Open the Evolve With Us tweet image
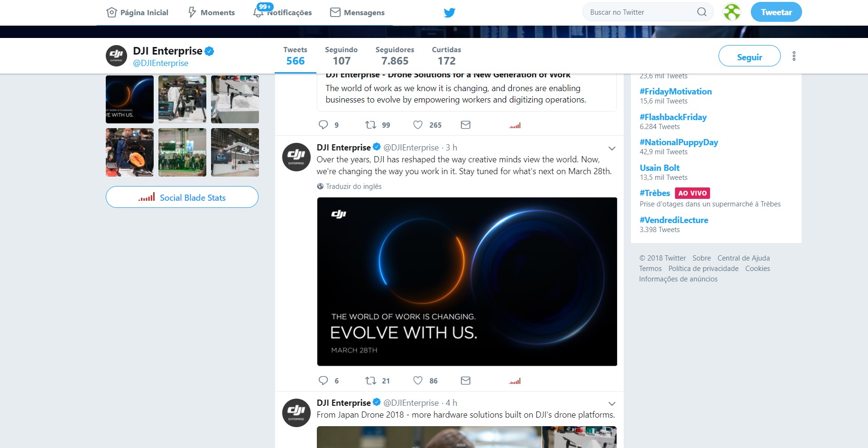 click(x=467, y=281)
